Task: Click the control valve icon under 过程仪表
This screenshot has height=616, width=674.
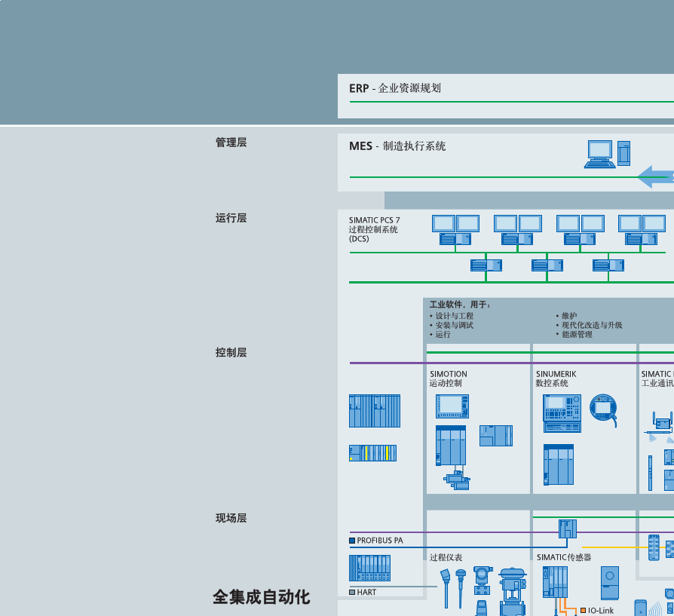Action: click(512, 589)
